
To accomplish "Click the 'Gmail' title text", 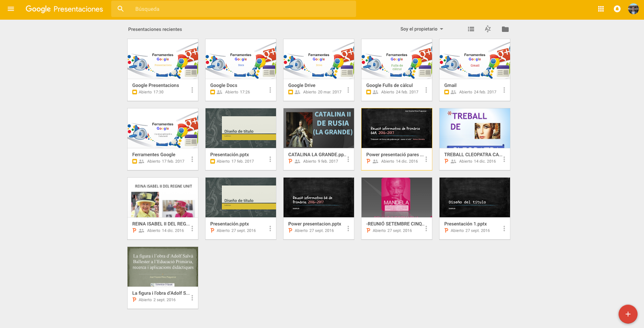I will point(450,85).
